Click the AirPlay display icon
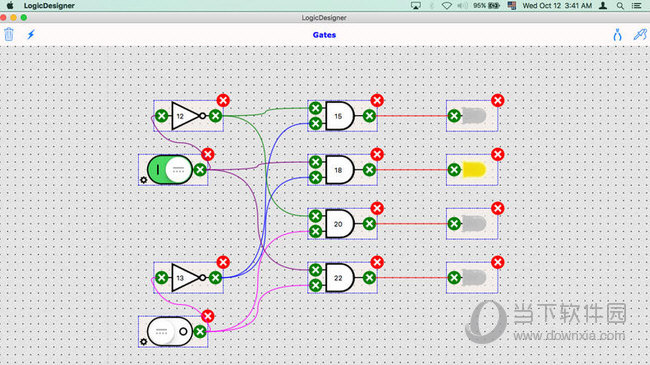Image resolution: width=650 pixels, height=365 pixels. tap(416, 6)
